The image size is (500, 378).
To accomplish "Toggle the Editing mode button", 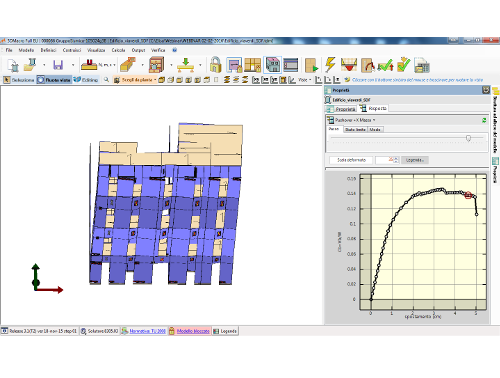I will 86,80.
